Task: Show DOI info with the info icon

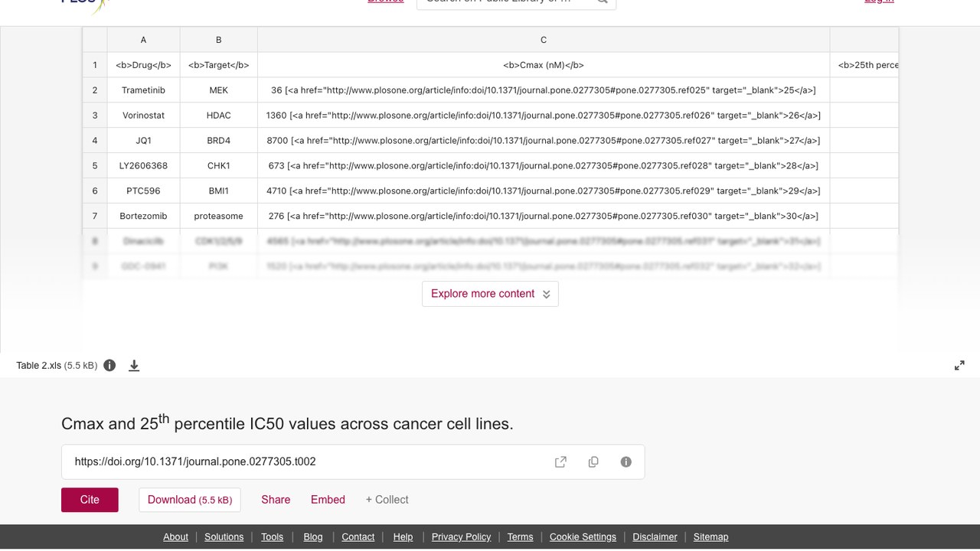Action: pos(626,462)
